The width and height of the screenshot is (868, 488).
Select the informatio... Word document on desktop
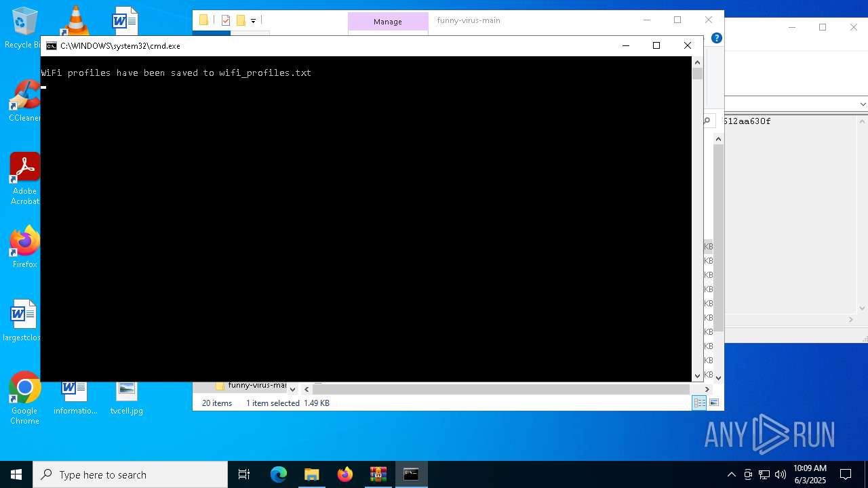click(x=75, y=399)
